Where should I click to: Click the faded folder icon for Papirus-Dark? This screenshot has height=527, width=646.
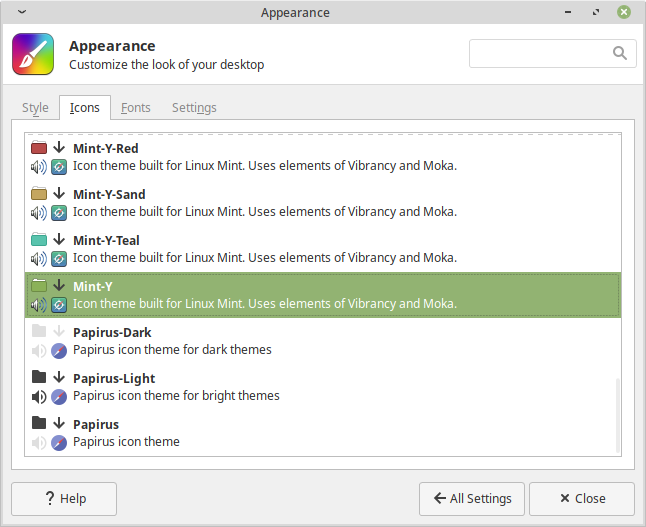tap(39, 331)
